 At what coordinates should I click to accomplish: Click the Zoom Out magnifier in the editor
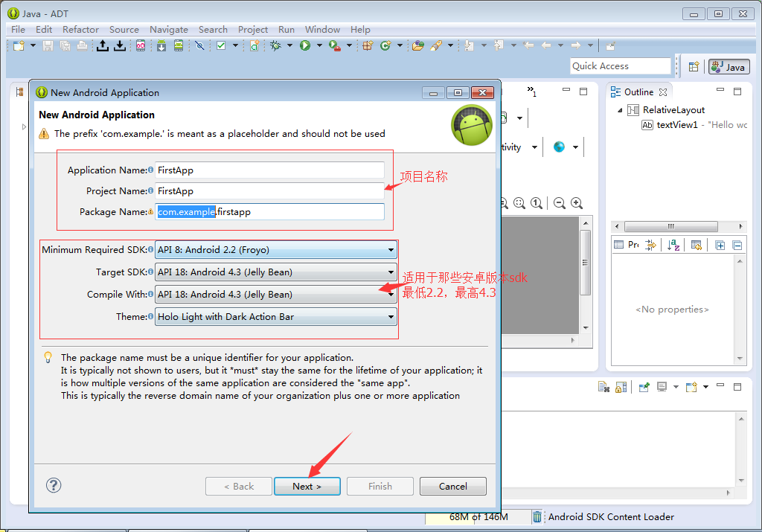tap(560, 203)
